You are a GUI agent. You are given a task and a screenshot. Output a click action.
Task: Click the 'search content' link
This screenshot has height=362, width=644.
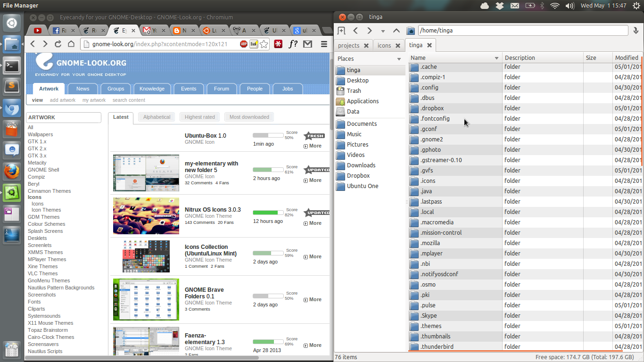(129, 100)
